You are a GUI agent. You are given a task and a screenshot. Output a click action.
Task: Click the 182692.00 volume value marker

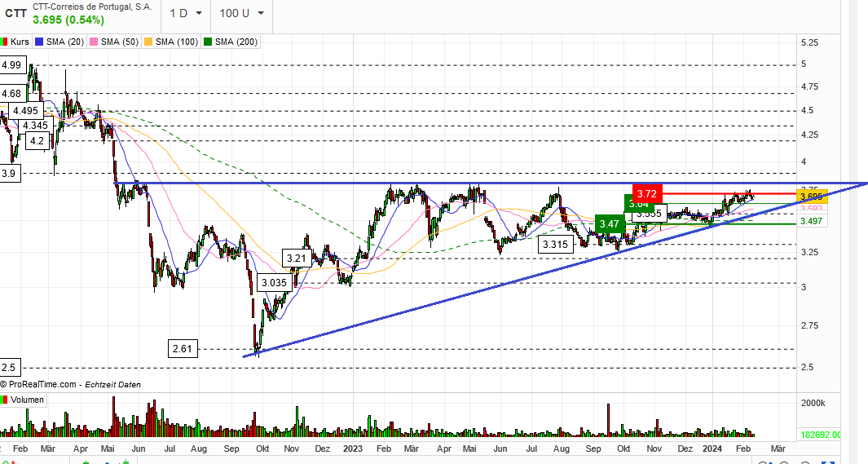(820, 435)
